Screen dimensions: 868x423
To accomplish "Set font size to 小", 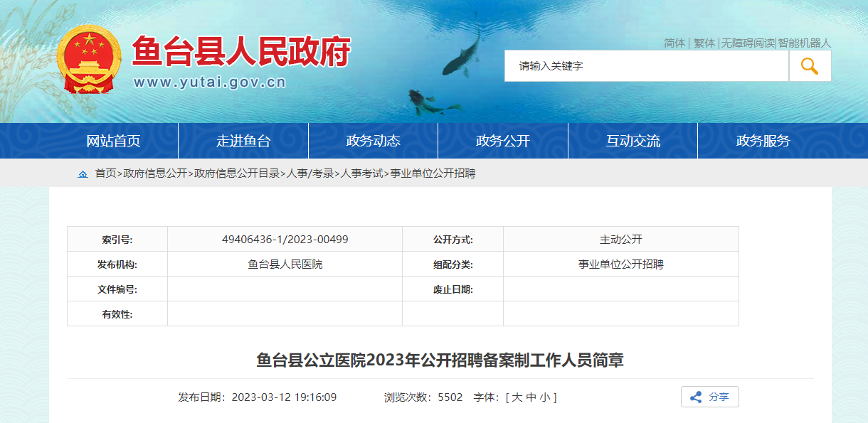I will tap(544, 397).
